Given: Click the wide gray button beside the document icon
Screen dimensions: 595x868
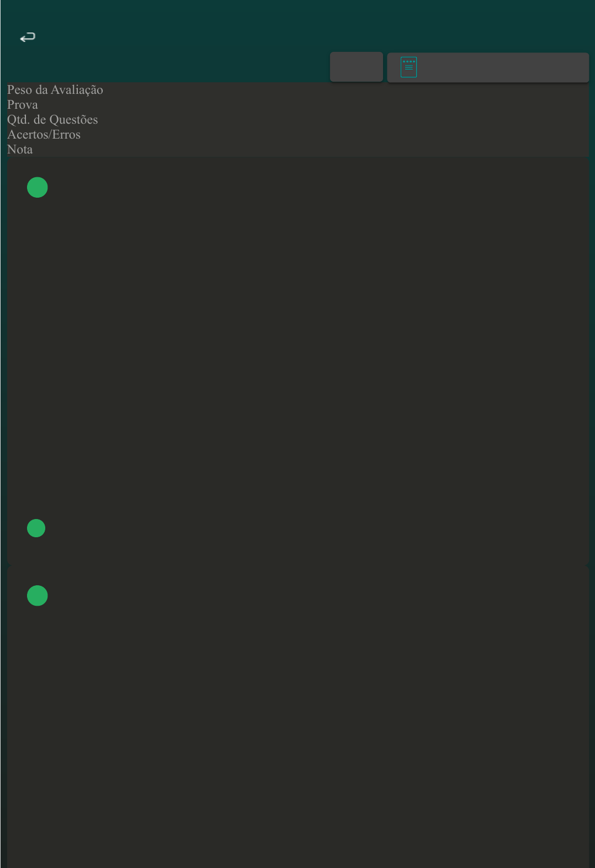Looking at the screenshot, I should click(488, 67).
